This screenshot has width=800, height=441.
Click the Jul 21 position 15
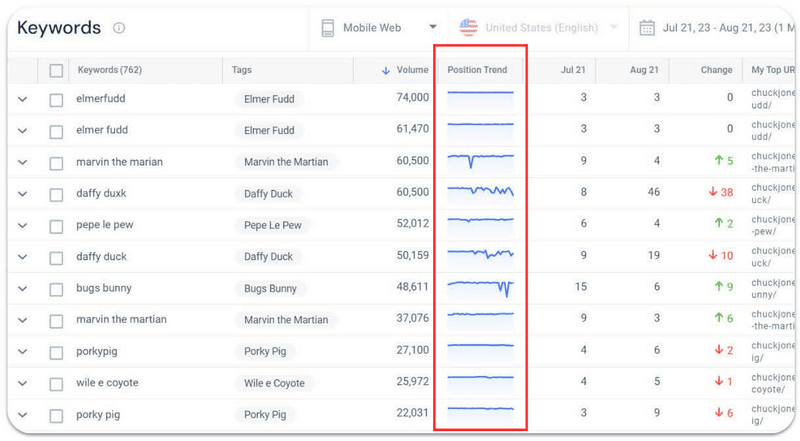pyautogui.click(x=581, y=287)
